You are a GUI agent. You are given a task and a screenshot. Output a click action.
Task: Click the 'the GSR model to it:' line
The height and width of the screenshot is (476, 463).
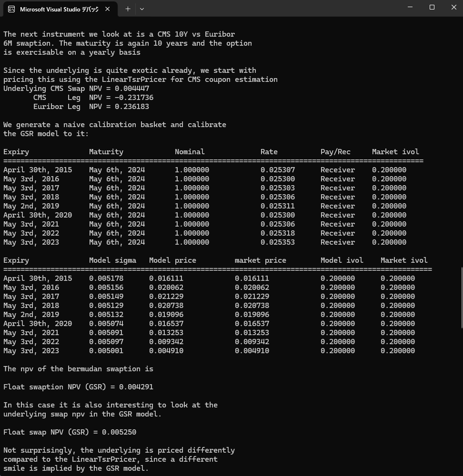pyautogui.click(x=46, y=134)
